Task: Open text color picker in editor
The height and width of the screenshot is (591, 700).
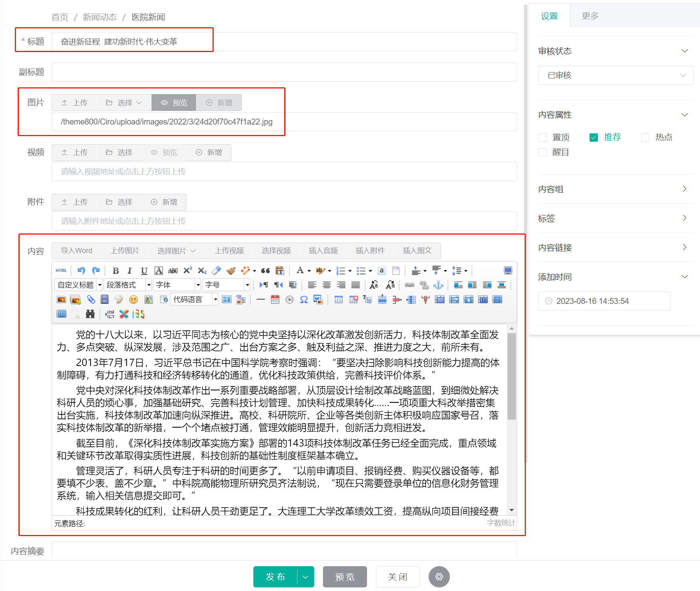Action: tap(301, 271)
